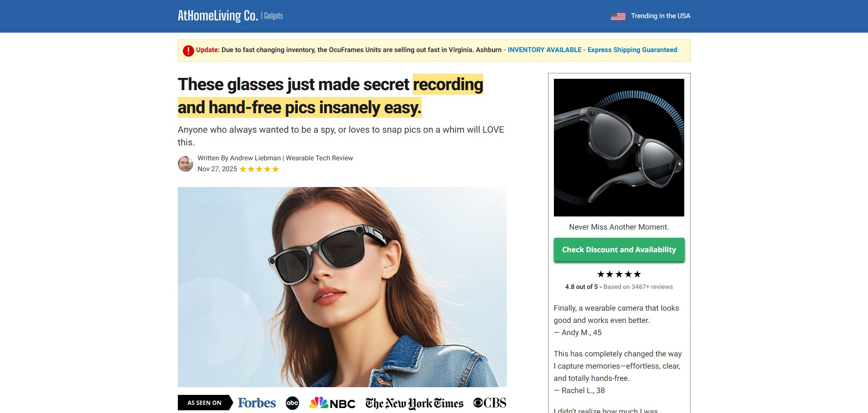The image size is (868, 413).
Task: Click the AS SEEN ON badge
Action: click(x=205, y=403)
